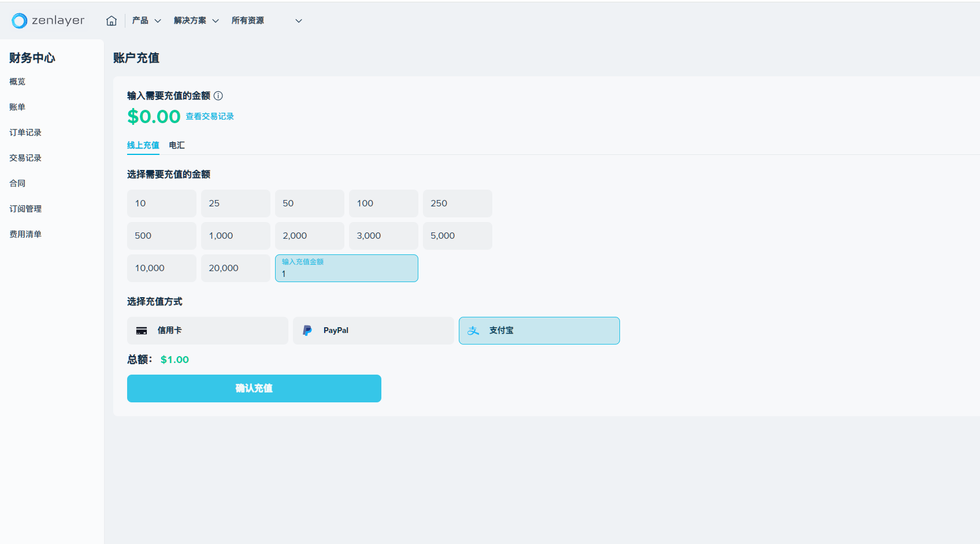Expand the 所有资源 selector

click(x=266, y=21)
